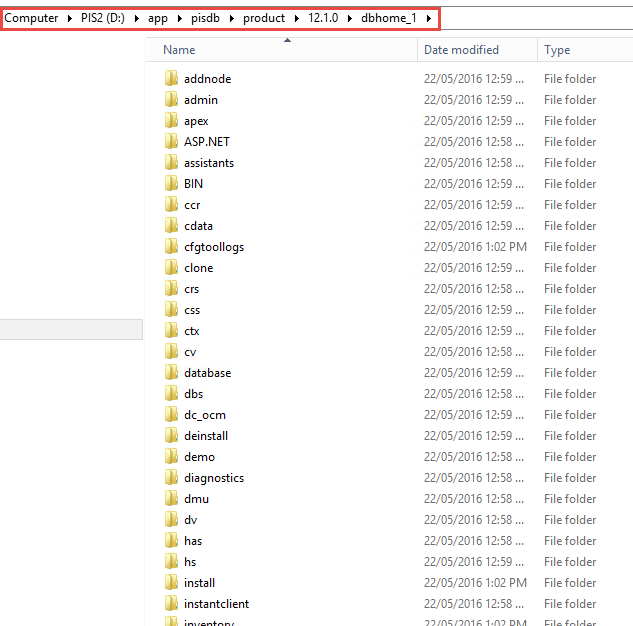Click the highlighted navigation pane item
This screenshot has height=626, width=633.
tap(72, 330)
